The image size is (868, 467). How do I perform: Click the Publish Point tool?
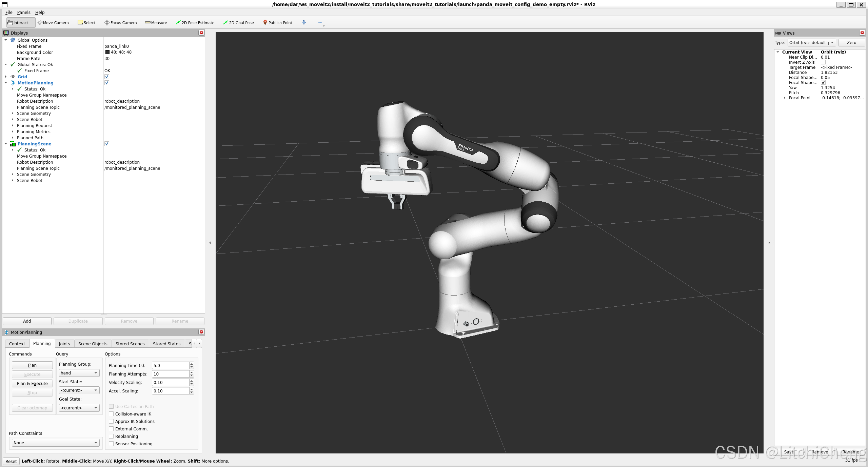click(277, 23)
